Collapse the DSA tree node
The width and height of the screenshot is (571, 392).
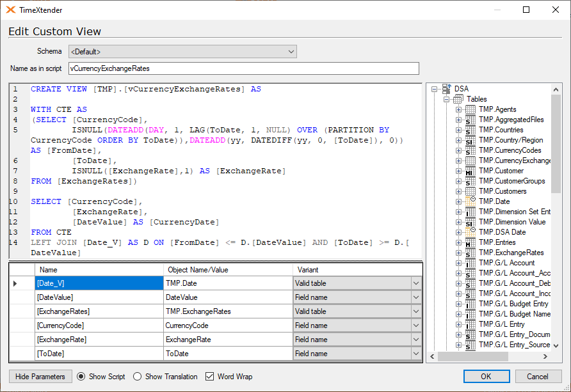point(434,89)
